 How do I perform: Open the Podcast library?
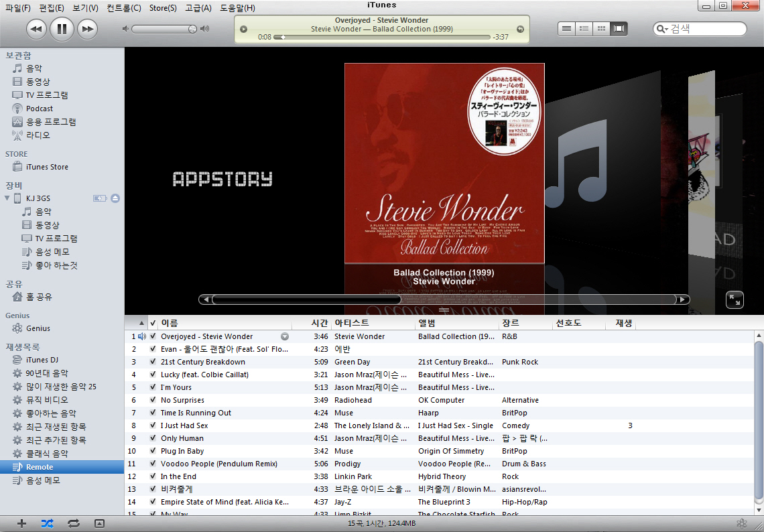tap(40, 109)
